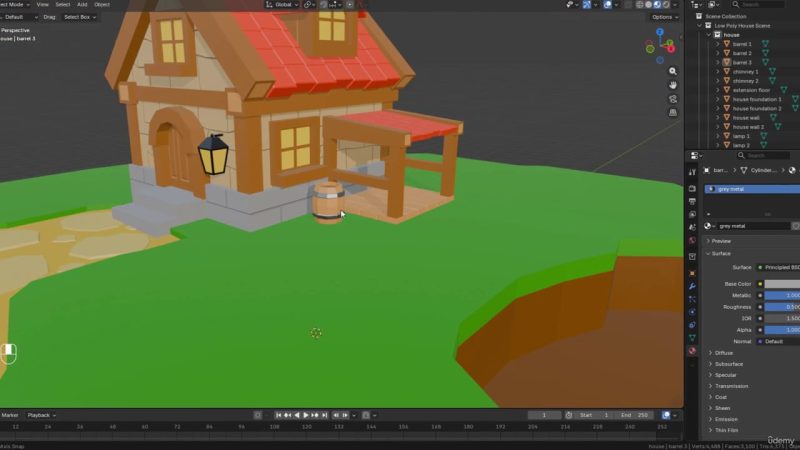Viewport: 800px width, 450px height.
Task: Open the Modifiers wrench tab icon
Action: (x=692, y=286)
